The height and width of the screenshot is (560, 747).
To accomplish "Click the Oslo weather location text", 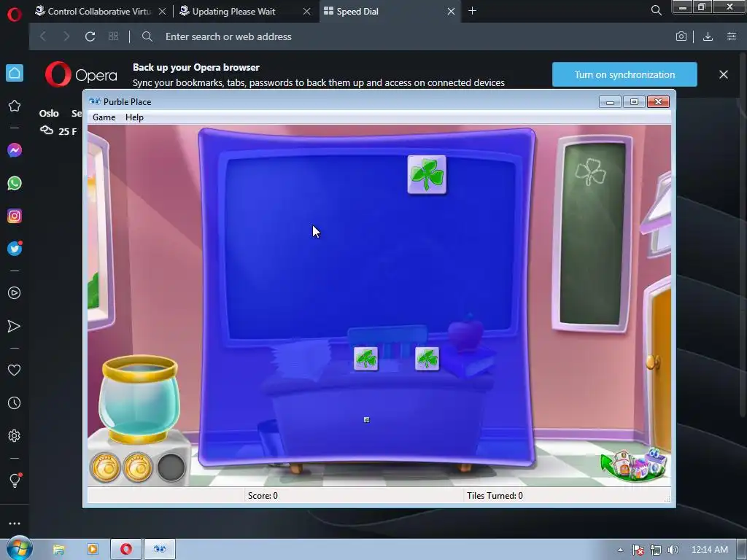I will (49, 113).
